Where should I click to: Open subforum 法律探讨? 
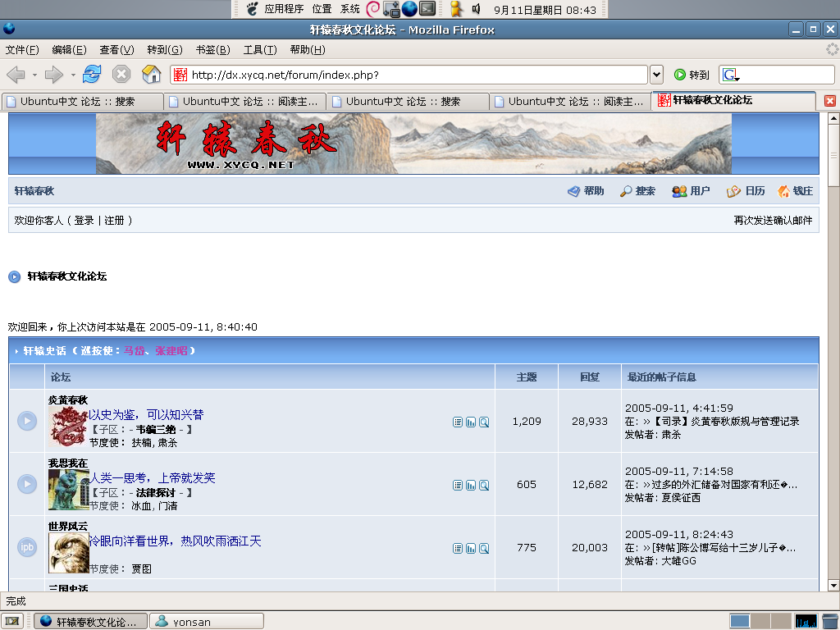[156, 492]
